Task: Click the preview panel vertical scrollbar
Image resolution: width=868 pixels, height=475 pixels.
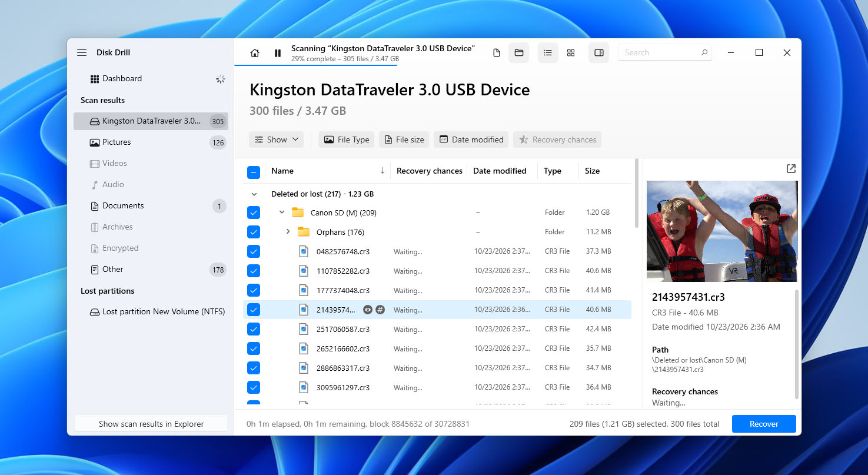Action: (797, 344)
